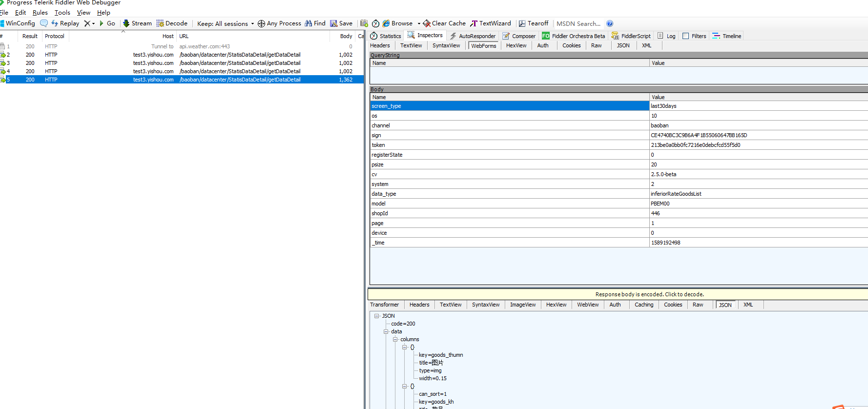
Task: Switch to the Inspectors tab
Action: click(425, 36)
